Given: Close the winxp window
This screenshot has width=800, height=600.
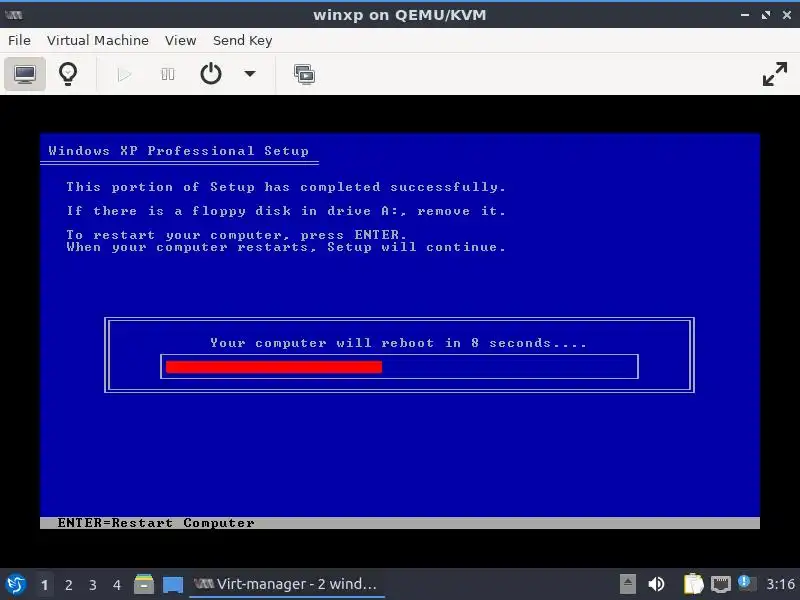Looking at the screenshot, I should click(787, 15).
